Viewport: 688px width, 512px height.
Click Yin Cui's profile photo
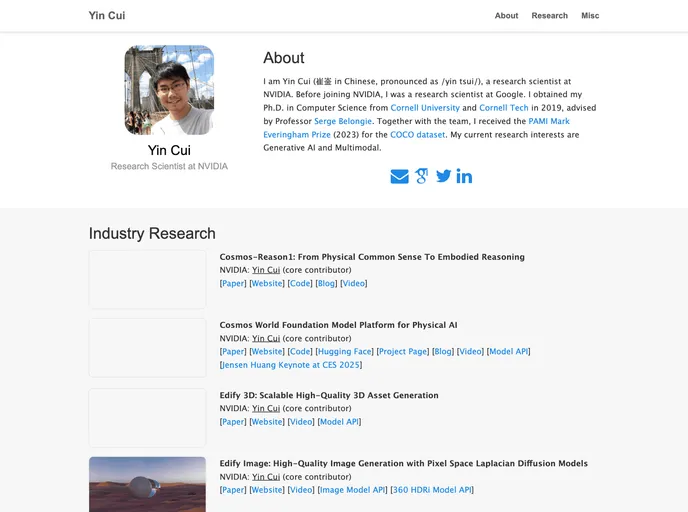[169, 90]
